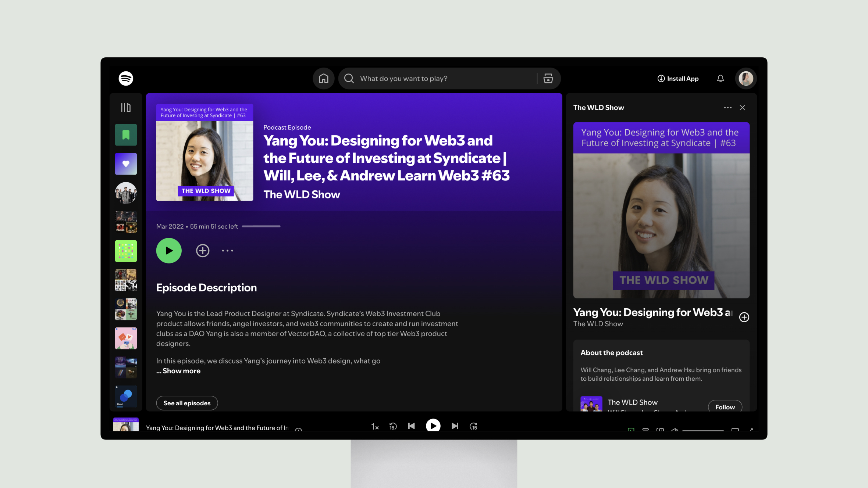The width and height of the screenshot is (868, 488).
Task: Click large cover art in side panel
Action: coord(661,210)
